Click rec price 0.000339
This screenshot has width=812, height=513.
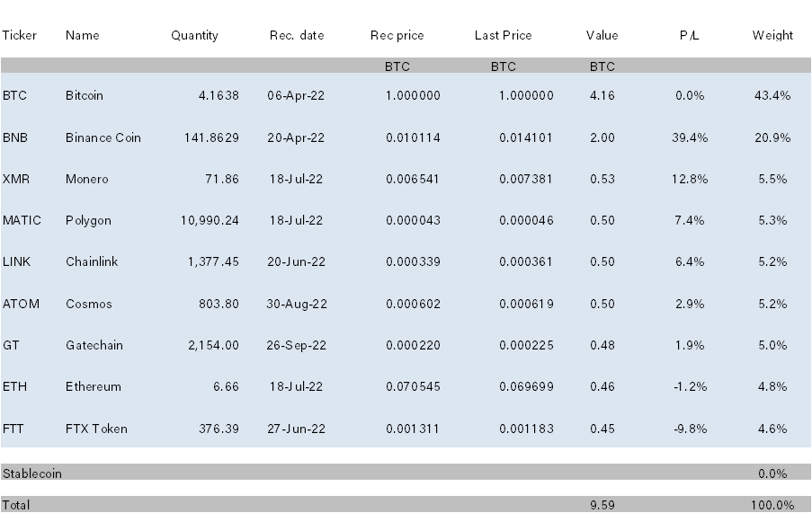coord(414,261)
